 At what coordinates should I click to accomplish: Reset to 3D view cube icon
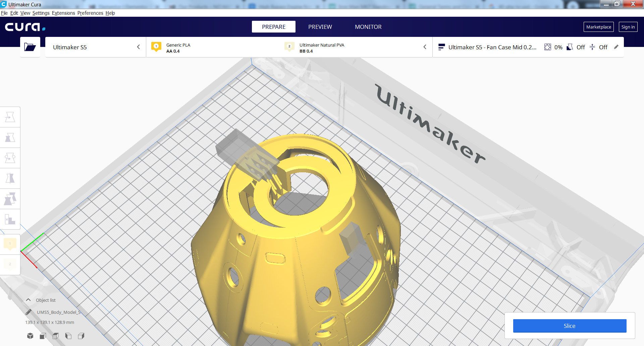(x=30, y=336)
